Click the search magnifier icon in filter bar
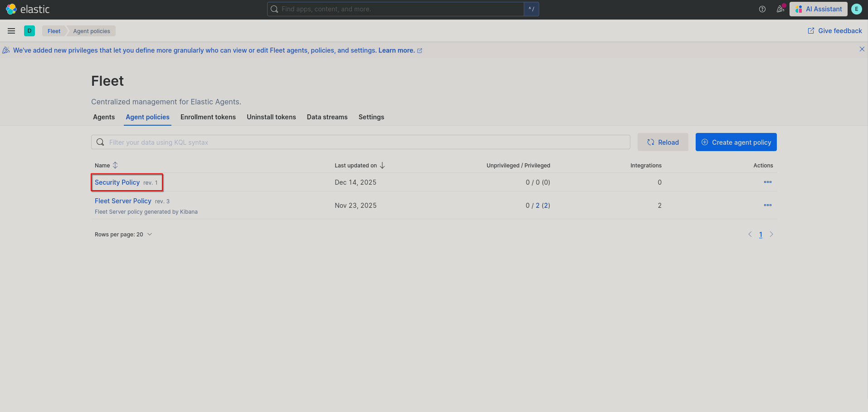868x412 pixels. point(100,142)
